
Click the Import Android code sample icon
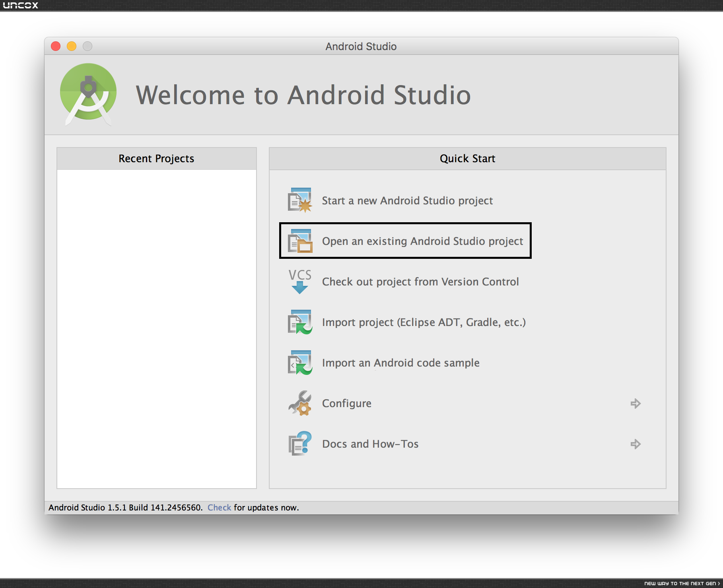pyautogui.click(x=300, y=363)
